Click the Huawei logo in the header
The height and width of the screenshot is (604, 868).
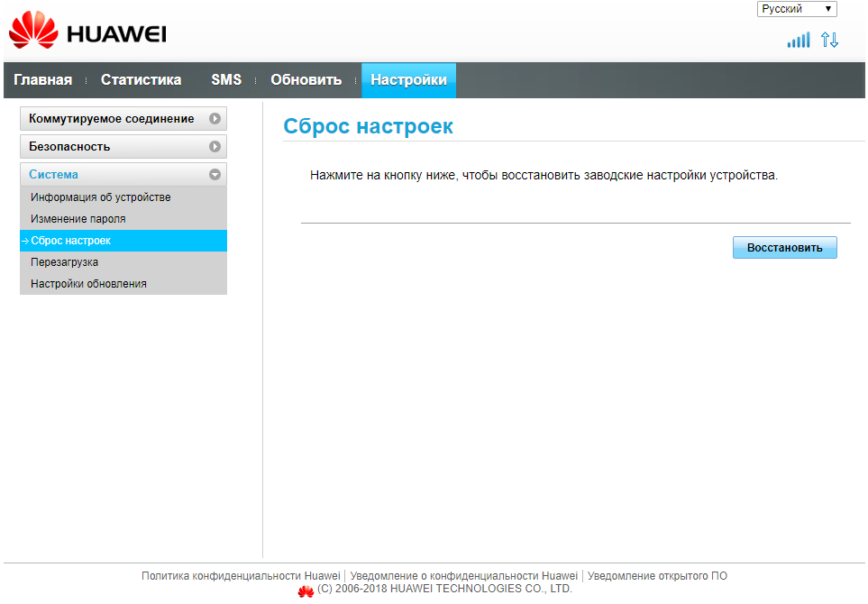coord(87,31)
